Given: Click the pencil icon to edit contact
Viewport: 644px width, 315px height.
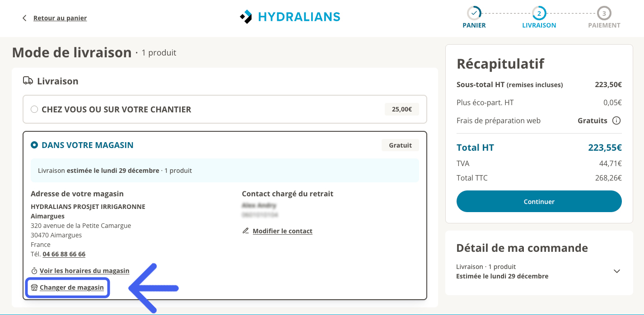Looking at the screenshot, I should [246, 231].
